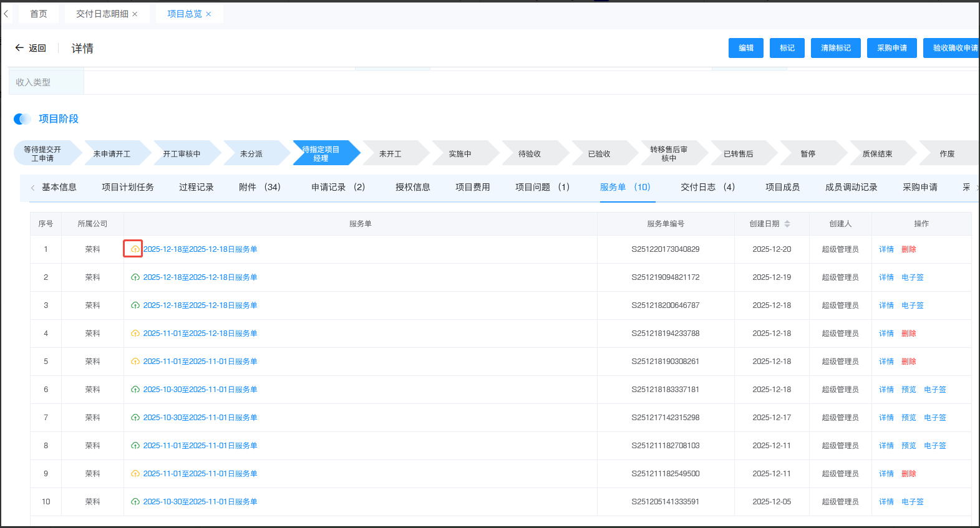Select the 待指定项目经理 stage step

(x=321, y=154)
